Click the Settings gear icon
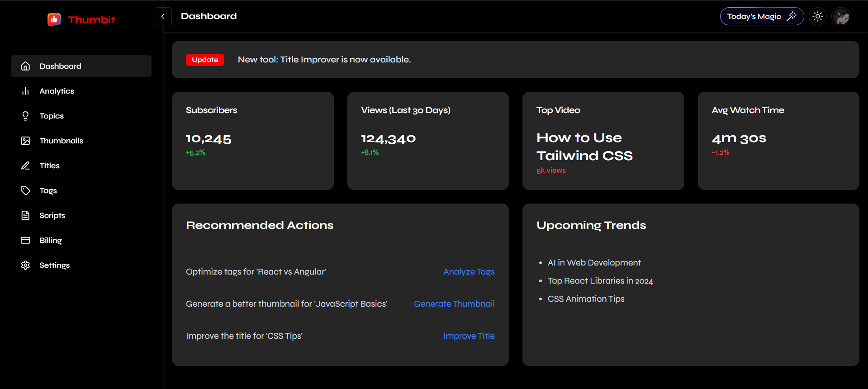The height and width of the screenshot is (389, 868). tap(26, 265)
